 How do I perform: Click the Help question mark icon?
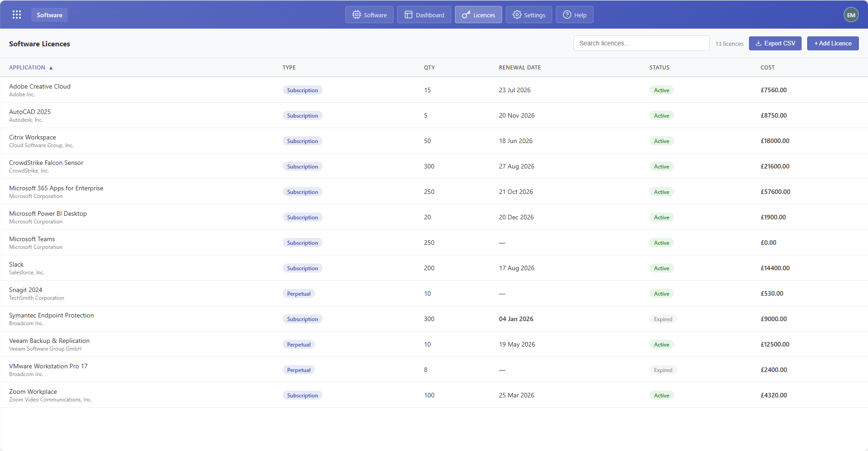click(x=567, y=15)
